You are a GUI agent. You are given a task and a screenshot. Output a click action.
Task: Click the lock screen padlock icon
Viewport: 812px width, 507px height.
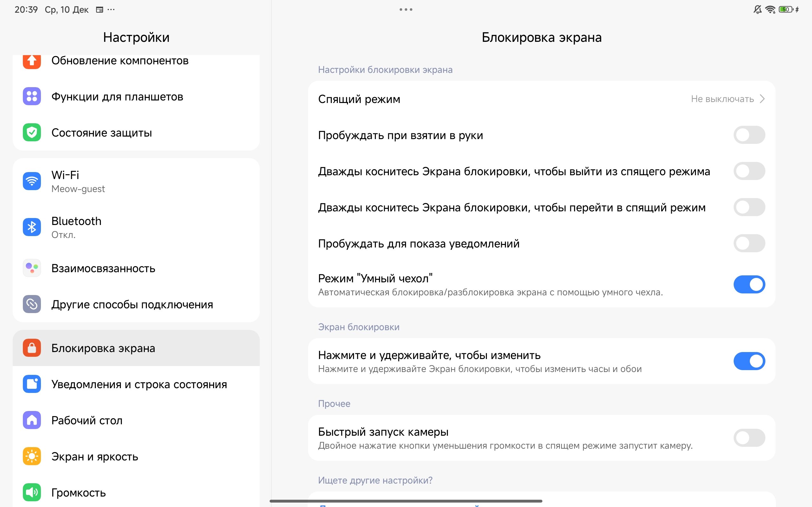click(x=32, y=348)
